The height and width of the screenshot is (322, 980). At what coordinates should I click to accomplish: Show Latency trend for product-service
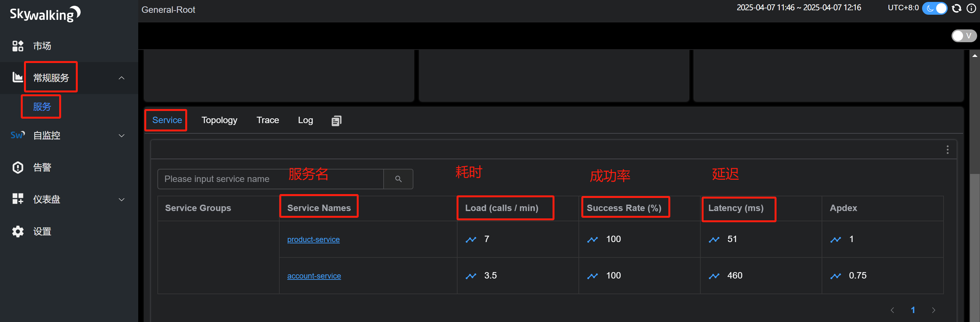(714, 240)
